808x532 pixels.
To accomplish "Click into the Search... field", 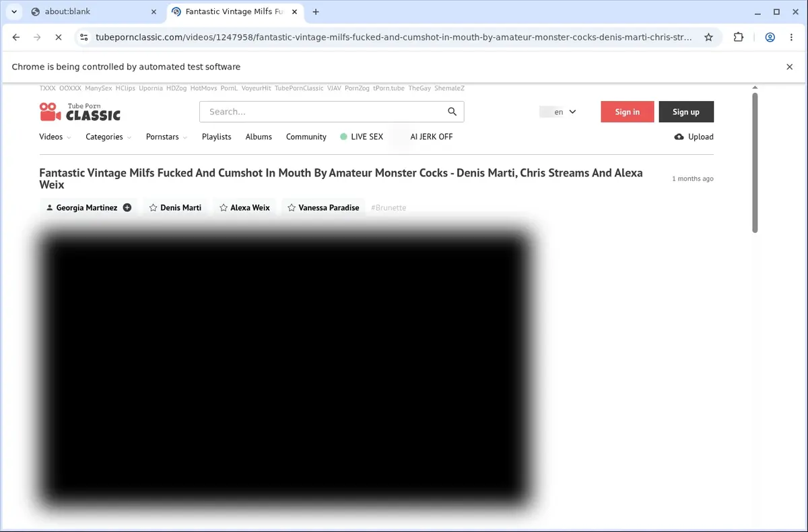I will [323, 112].
